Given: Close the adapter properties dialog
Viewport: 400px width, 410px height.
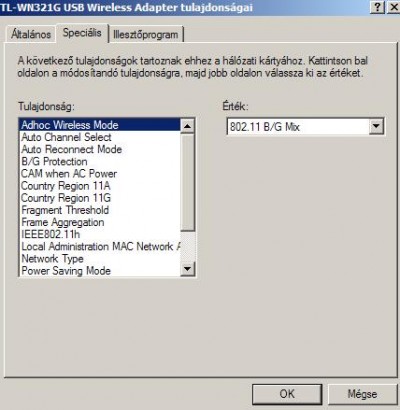Looking at the screenshot, I should tap(393, 7).
